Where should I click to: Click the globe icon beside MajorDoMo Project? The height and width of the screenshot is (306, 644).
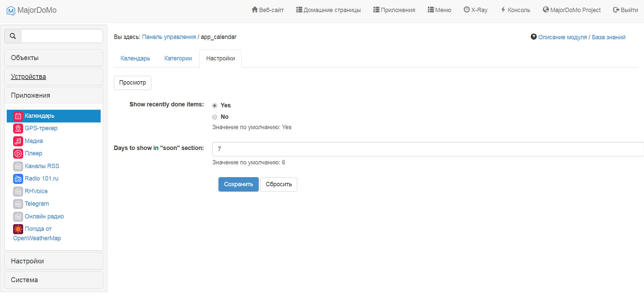546,10
